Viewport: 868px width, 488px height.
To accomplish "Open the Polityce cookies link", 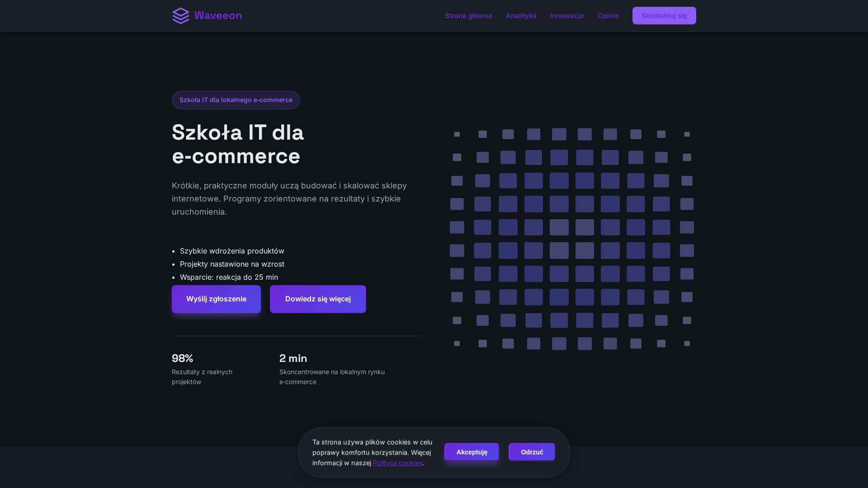I will click(397, 463).
